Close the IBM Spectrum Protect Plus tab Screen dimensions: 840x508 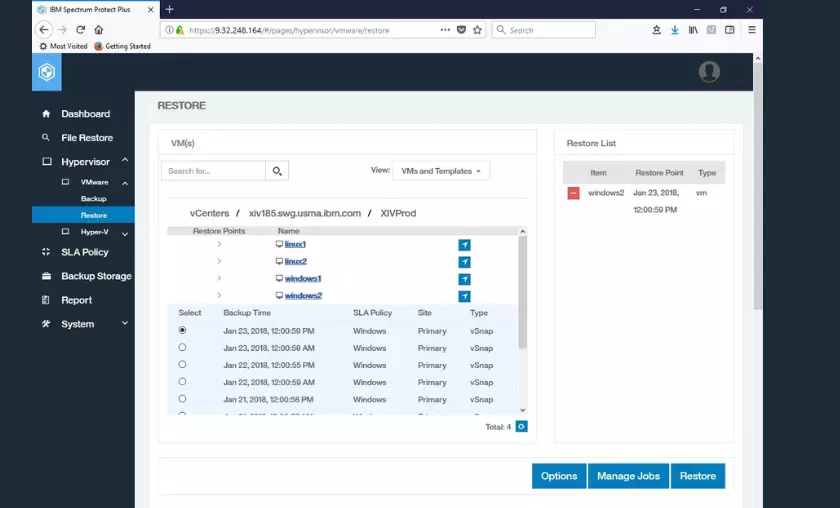click(x=151, y=10)
